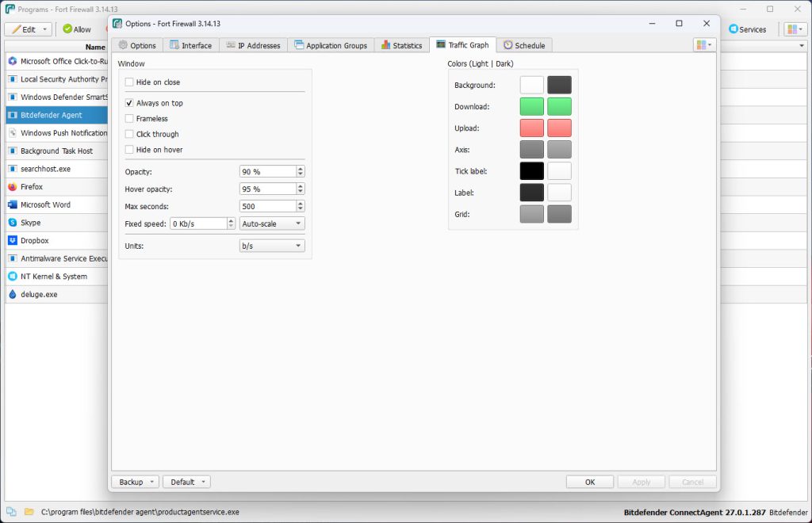
Task: Enable the Click through checkbox
Action: pyautogui.click(x=129, y=134)
